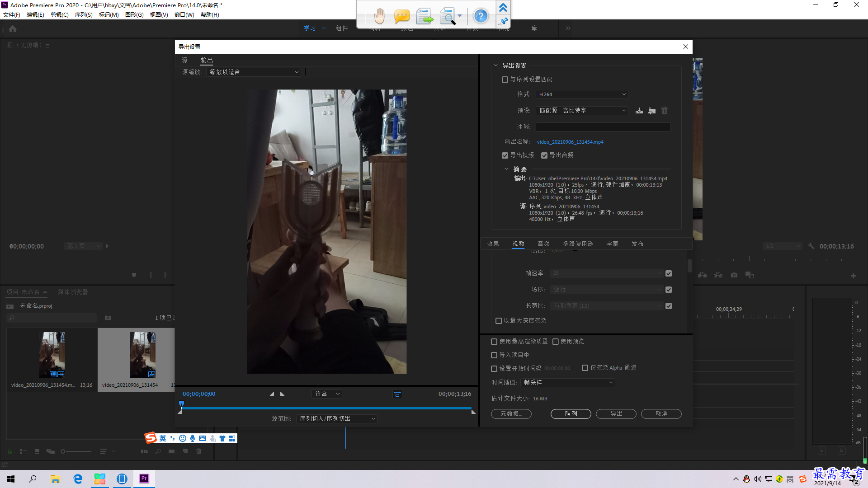Enable 仅渲染 Alpha 通道 checkbox

point(585,368)
